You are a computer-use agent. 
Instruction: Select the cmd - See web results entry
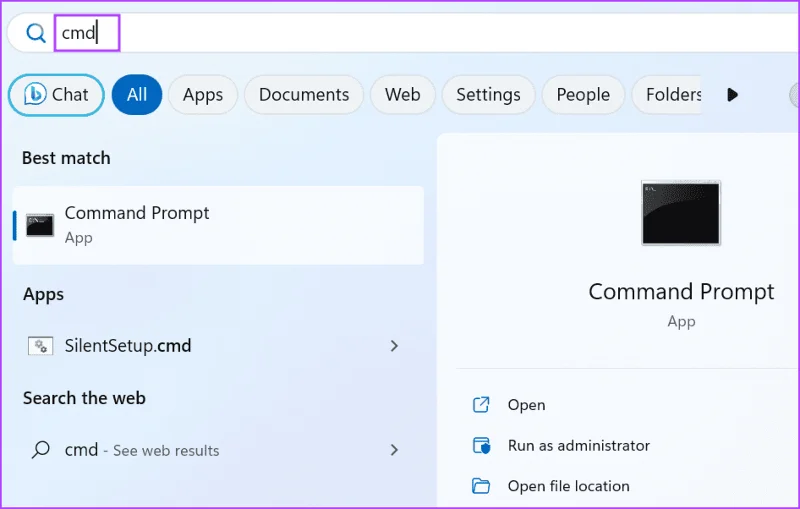[x=218, y=450]
